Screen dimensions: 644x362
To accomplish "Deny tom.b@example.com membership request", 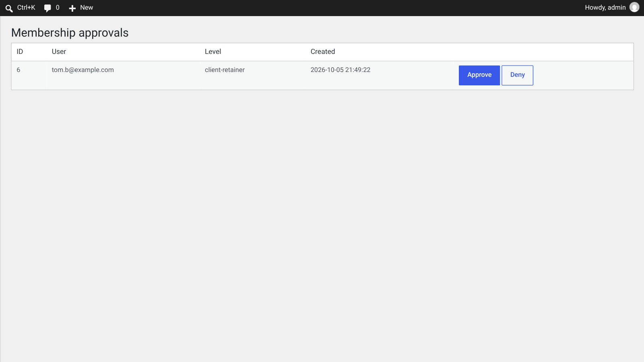I will [x=517, y=75].
